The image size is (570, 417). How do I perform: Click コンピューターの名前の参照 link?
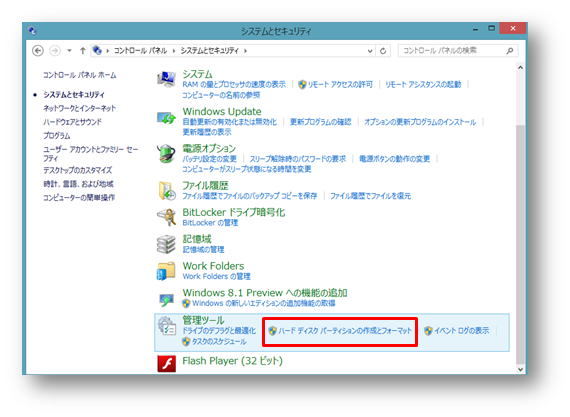221,95
